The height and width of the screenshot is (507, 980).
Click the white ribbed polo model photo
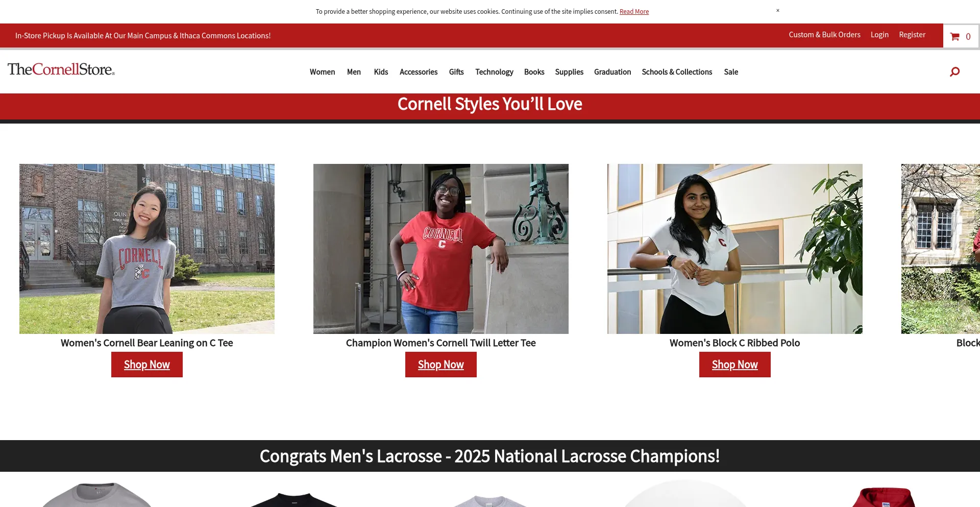[734, 249]
